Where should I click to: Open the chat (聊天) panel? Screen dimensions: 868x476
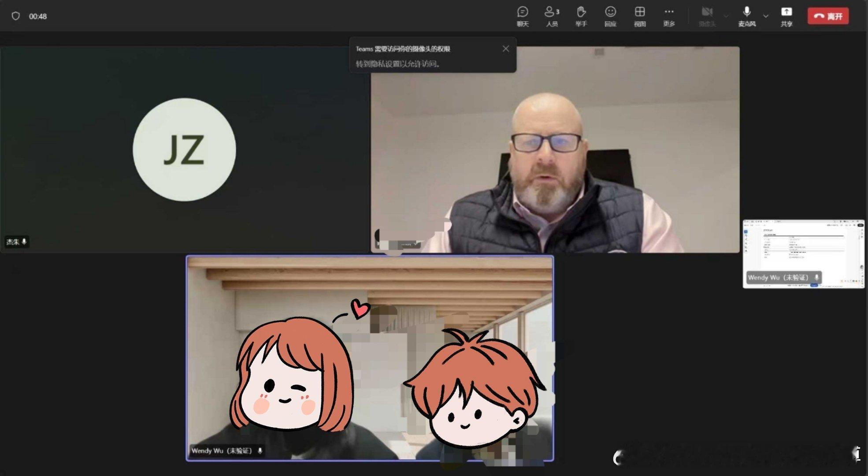pyautogui.click(x=523, y=16)
